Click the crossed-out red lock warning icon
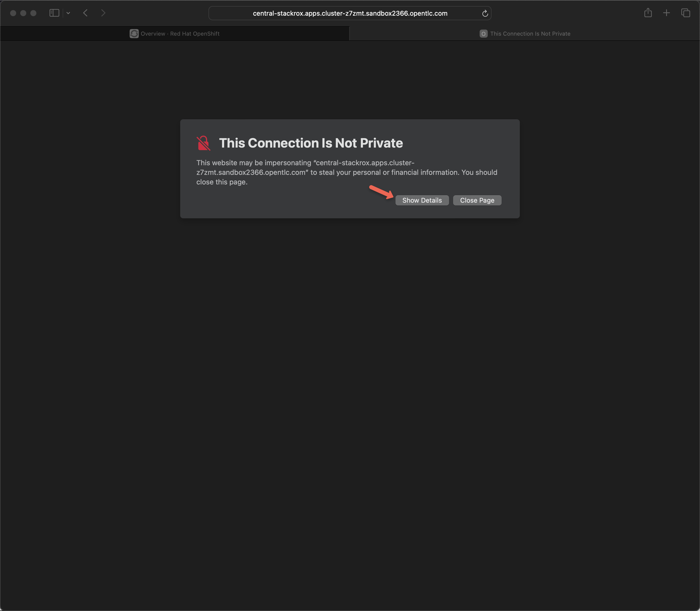700x611 pixels. pyautogui.click(x=203, y=143)
